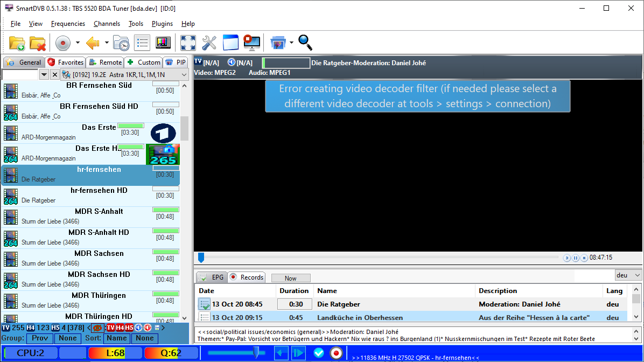Switch to the PIP tab
This screenshot has height=362, width=644.
click(x=176, y=62)
